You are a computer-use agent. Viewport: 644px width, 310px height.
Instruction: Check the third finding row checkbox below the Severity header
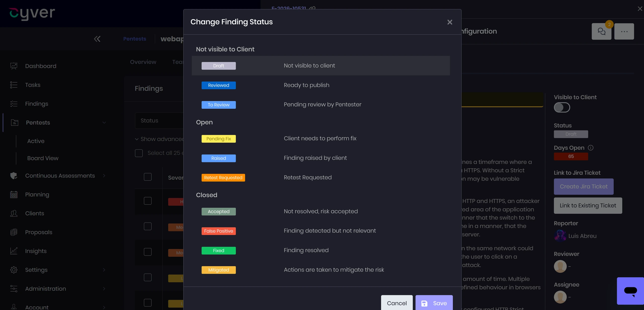coord(148,252)
